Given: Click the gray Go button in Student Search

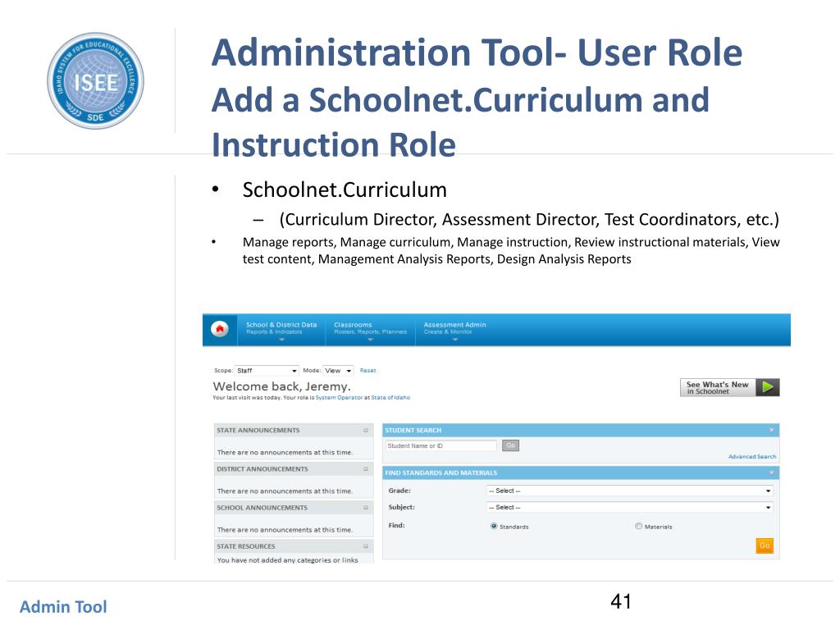Looking at the screenshot, I should click(x=510, y=445).
